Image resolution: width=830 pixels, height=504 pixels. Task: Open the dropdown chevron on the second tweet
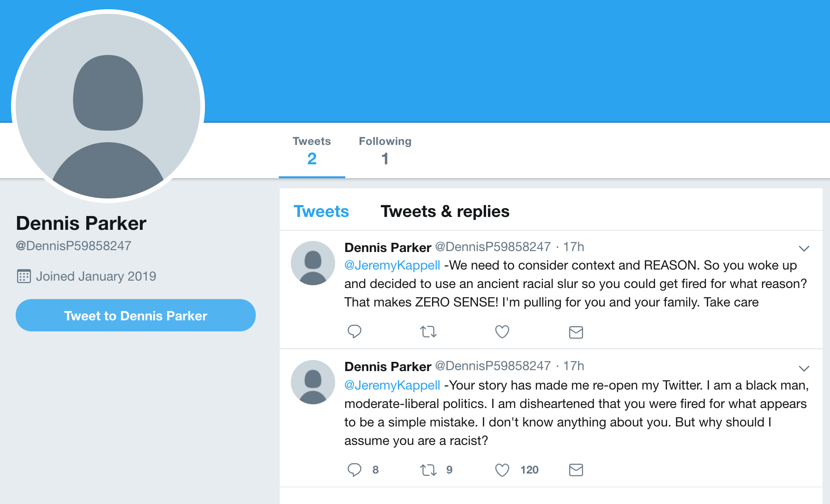804,368
